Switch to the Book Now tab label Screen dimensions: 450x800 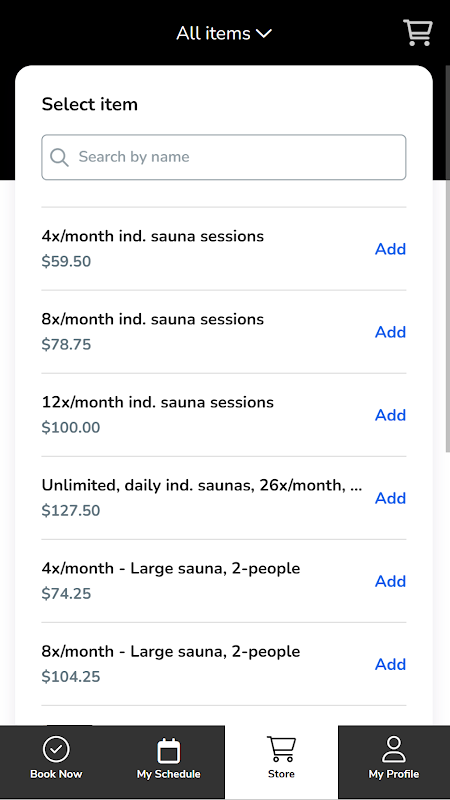(56, 774)
